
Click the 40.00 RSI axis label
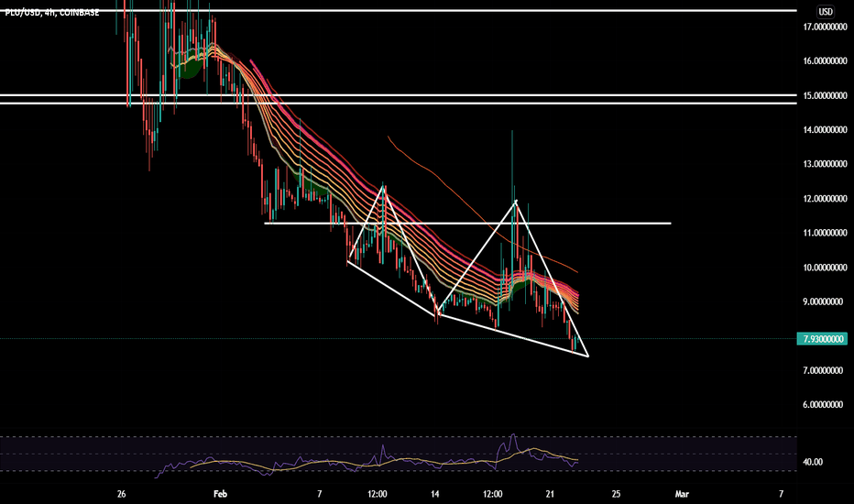tap(813, 462)
